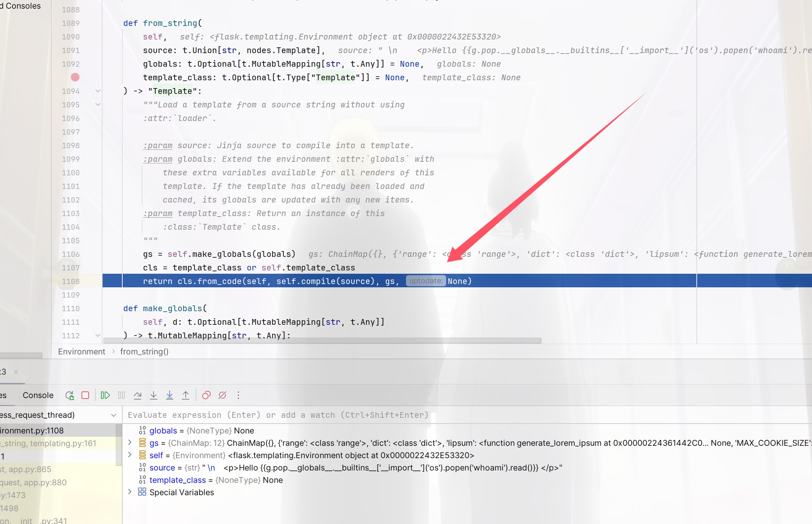Click the editor horizontal scrollbar
Screen dimensions: 812x524
click(x=322, y=340)
